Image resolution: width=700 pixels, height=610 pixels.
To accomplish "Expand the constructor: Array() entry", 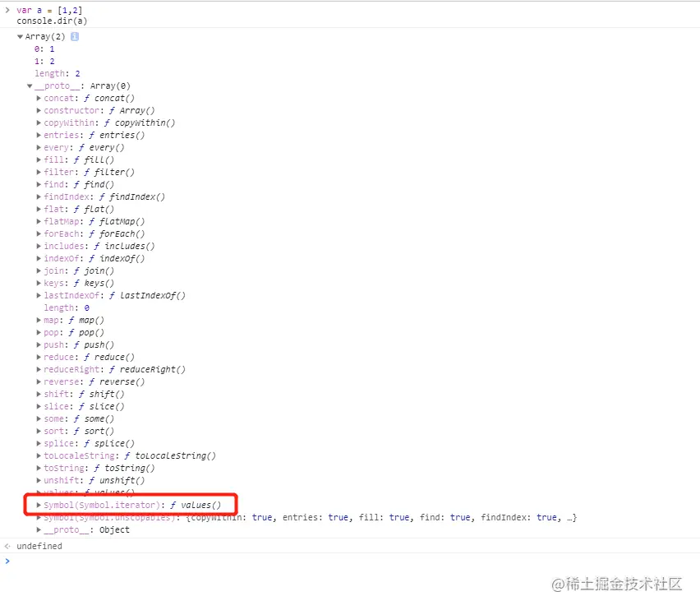I will tap(39, 110).
